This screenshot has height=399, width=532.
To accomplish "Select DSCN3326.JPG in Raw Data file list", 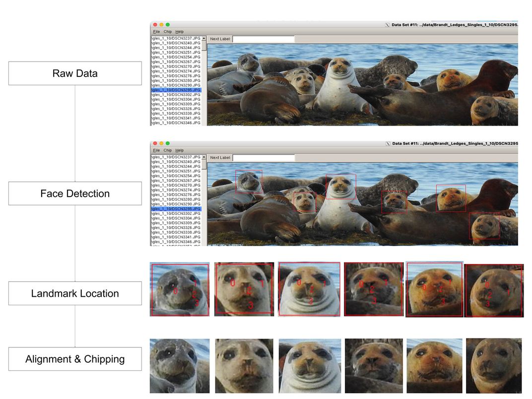I will 176,109.
